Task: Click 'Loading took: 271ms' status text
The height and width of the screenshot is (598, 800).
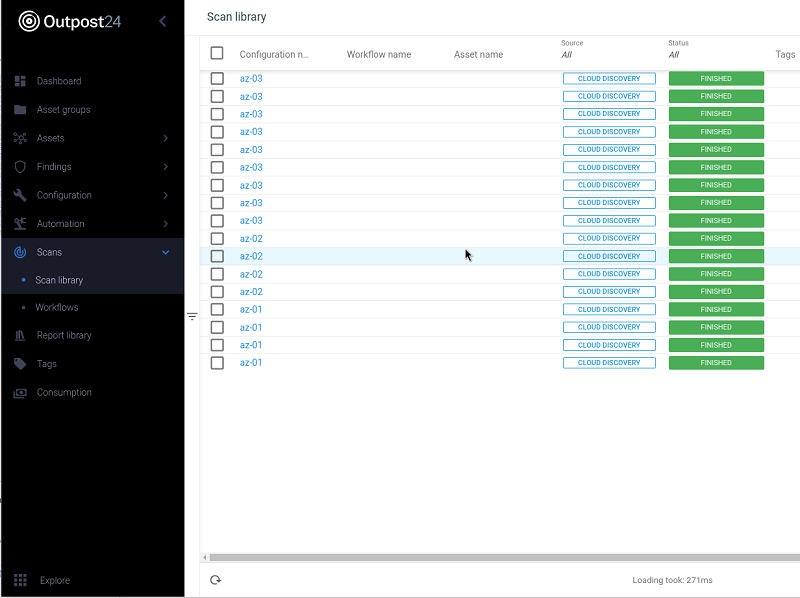Action: 672,580
